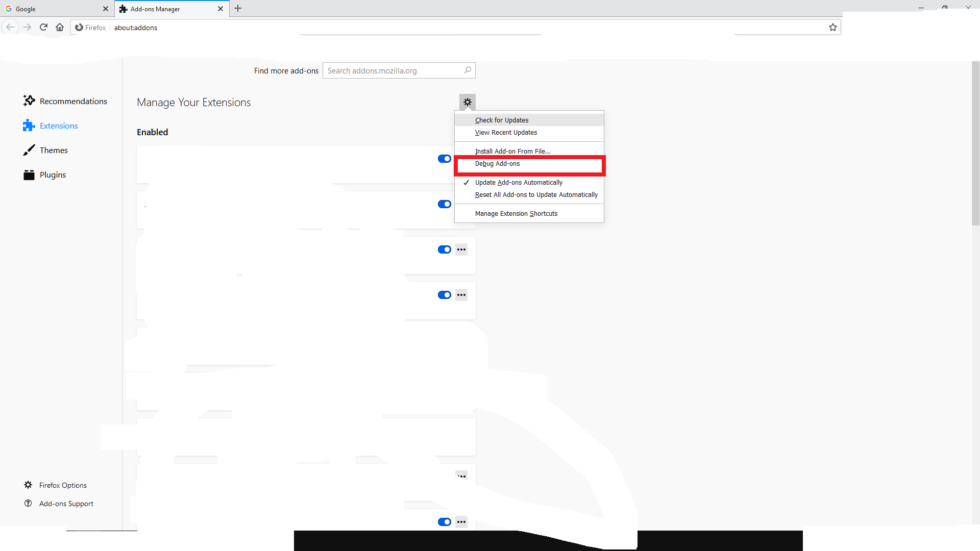The height and width of the screenshot is (551, 980).
Task: Collapse the gear tools menu button
Action: coord(467,102)
